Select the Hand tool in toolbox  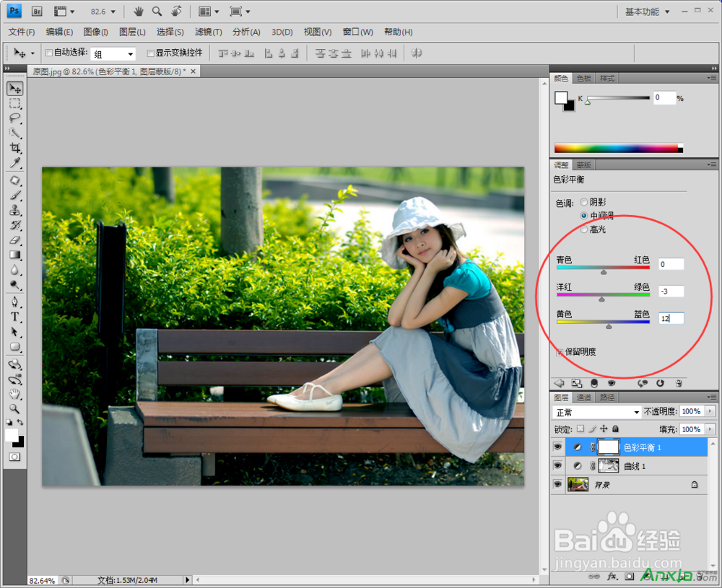pyautogui.click(x=14, y=394)
